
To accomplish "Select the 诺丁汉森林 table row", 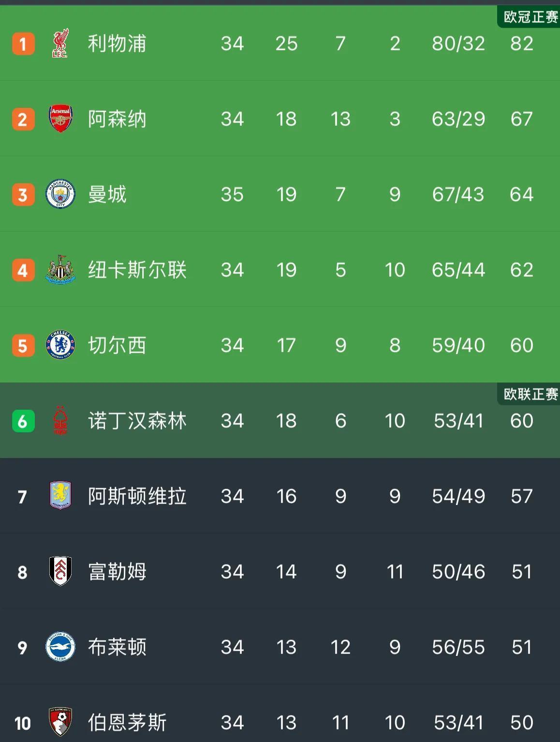I will 280,421.
